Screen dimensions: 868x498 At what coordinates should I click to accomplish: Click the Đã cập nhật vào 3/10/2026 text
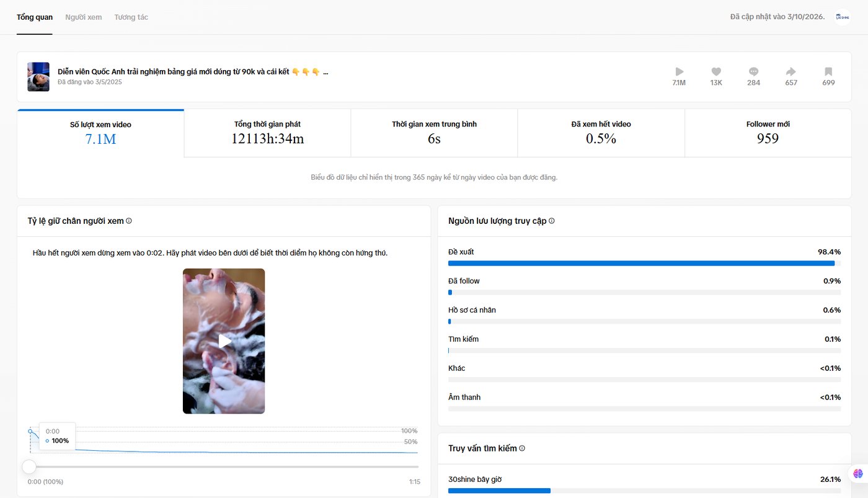[x=777, y=17]
